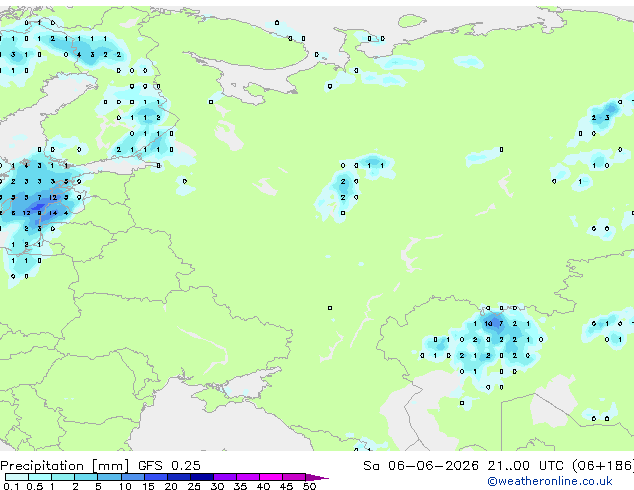Select the legend swatch between 30 and 35

click(x=225, y=477)
